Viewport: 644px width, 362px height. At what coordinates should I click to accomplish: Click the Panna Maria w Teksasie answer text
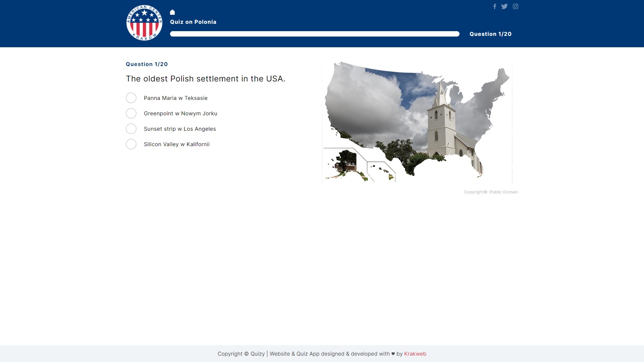[x=176, y=98]
